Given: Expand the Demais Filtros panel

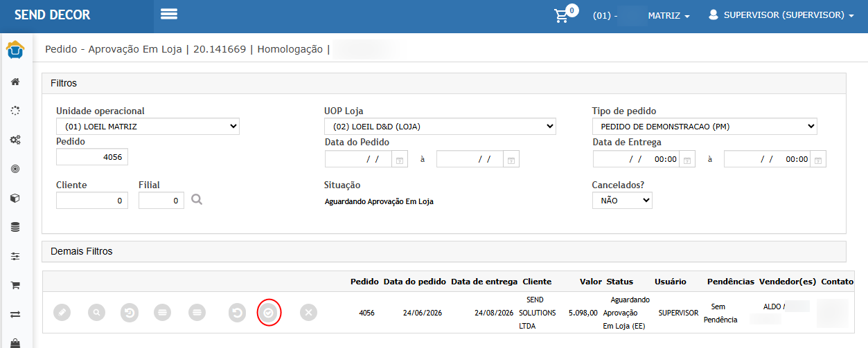Looking at the screenshot, I should (444, 251).
